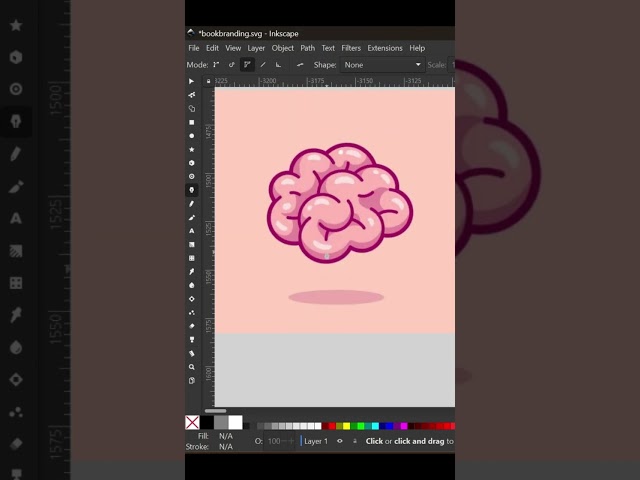Open the Path menu
Image resolution: width=640 pixels, height=480 pixels.
307,48
